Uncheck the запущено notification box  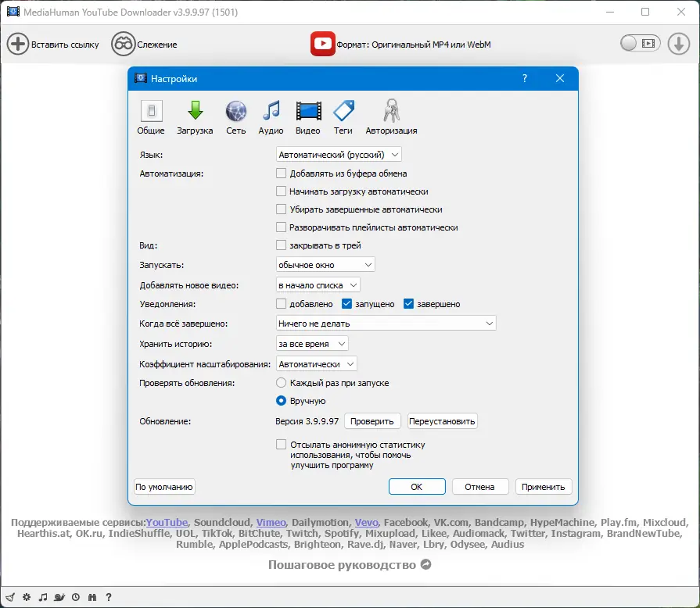click(346, 304)
